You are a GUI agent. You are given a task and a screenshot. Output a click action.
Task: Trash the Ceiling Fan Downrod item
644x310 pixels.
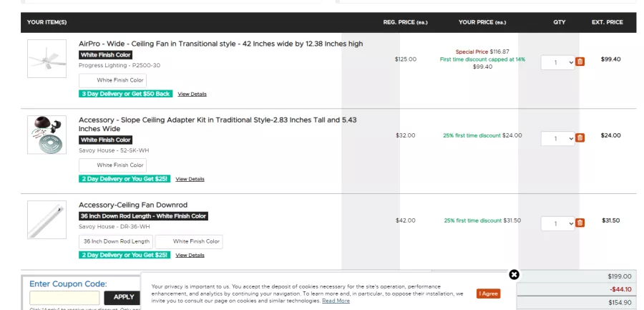tap(580, 223)
